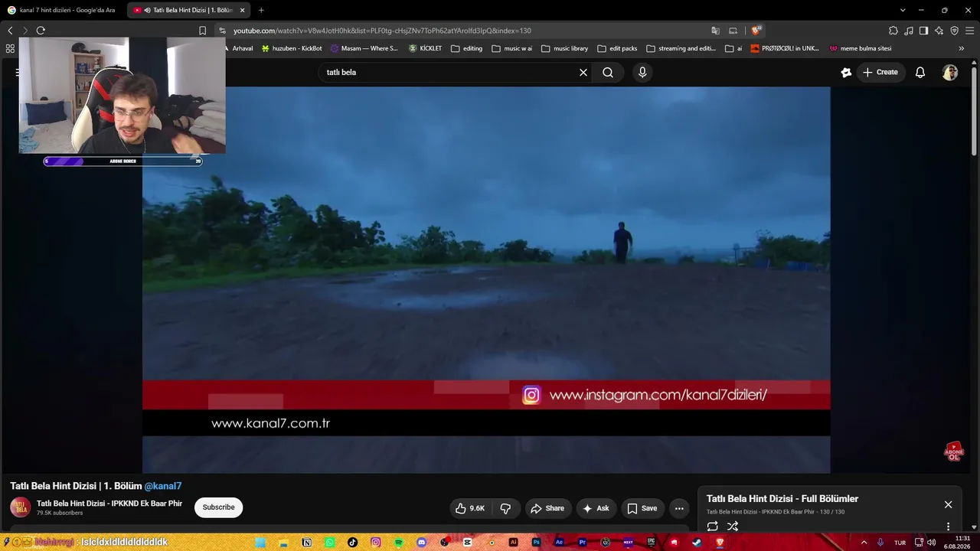The width and height of the screenshot is (980, 551).
Task: Open a new browser tab
Action: click(x=261, y=10)
